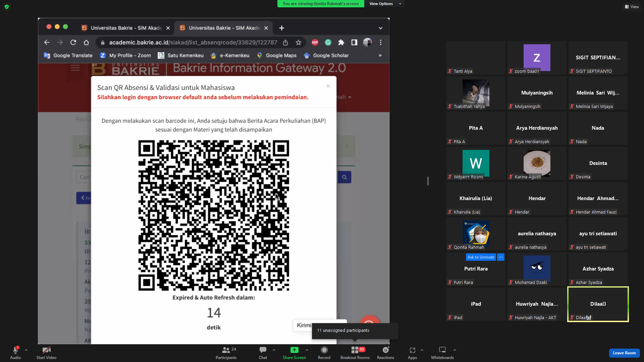Open the hamburger menu on Bakrie site
This screenshot has height=362, width=644.
point(75,68)
